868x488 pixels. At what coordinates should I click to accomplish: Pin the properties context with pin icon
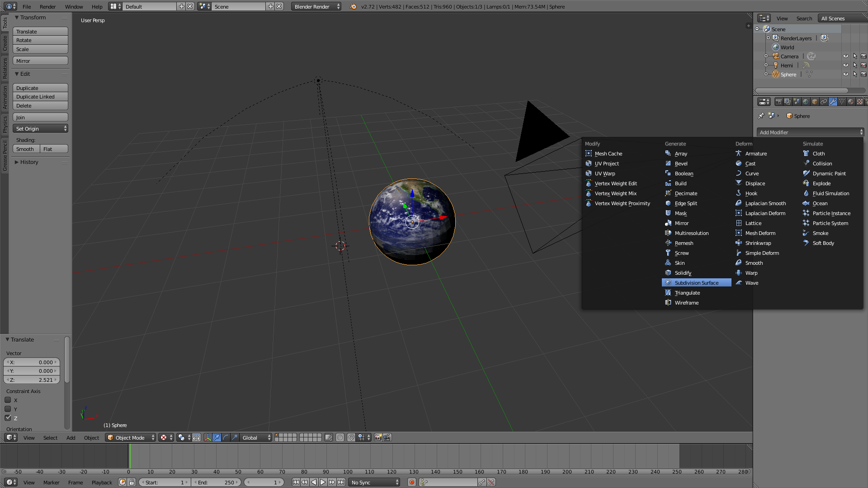[x=761, y=116]
